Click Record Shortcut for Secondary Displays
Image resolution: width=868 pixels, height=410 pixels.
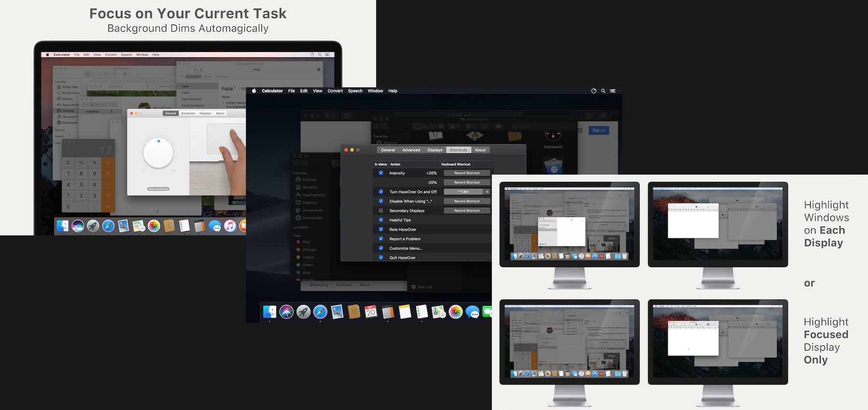(466, 211)
